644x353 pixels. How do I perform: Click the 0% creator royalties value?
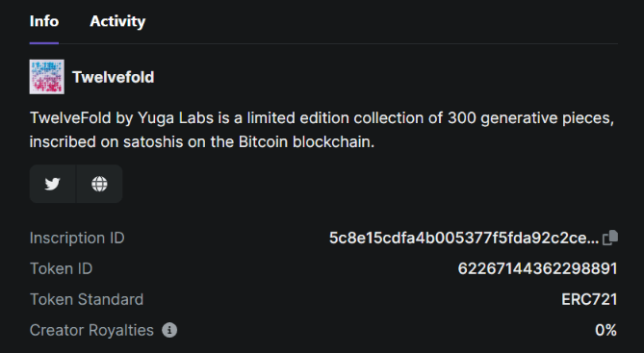(x=605, y=330)
